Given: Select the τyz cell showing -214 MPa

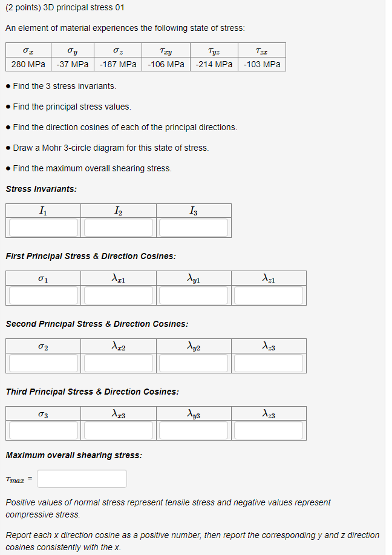Looking at the screenshot, I should (214, 64).
